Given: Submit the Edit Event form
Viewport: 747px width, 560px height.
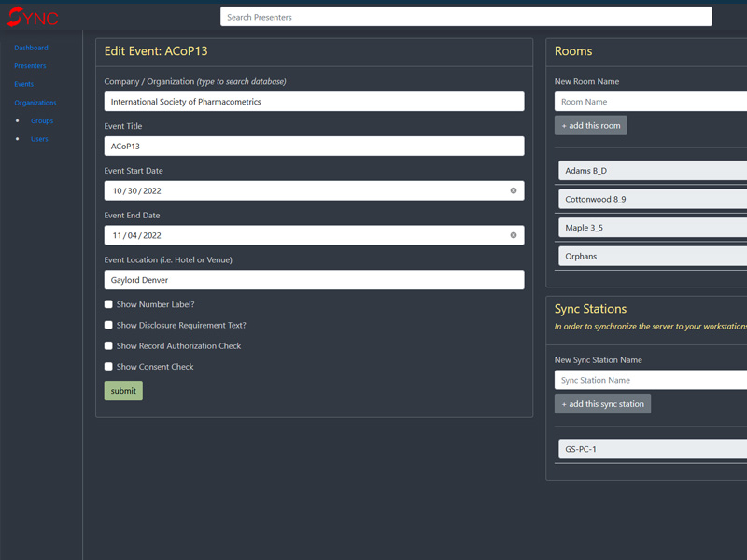Looking at the screenshot, I should 123,390.
